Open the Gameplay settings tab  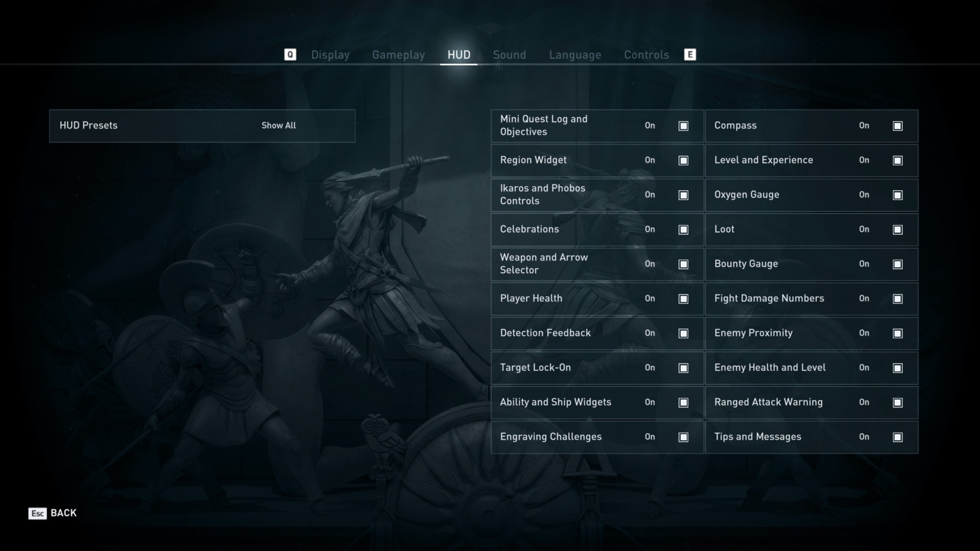point(398,55)
